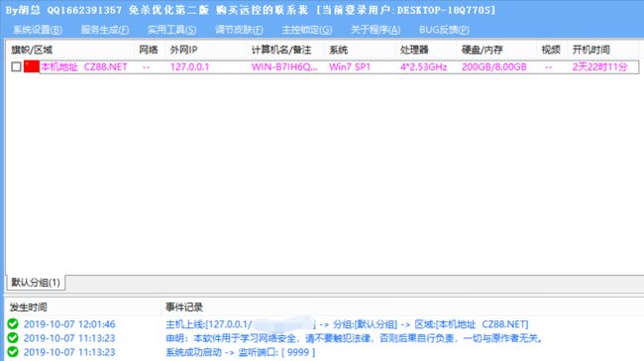Click the 发生时间 log column header
Image resolution: width=644 pixels, height=361 pixels.
click(29, 307)
